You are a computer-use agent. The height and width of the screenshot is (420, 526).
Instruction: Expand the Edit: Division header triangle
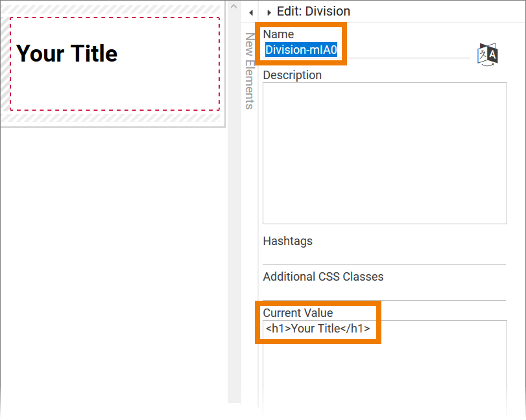[x=269, y=12]
